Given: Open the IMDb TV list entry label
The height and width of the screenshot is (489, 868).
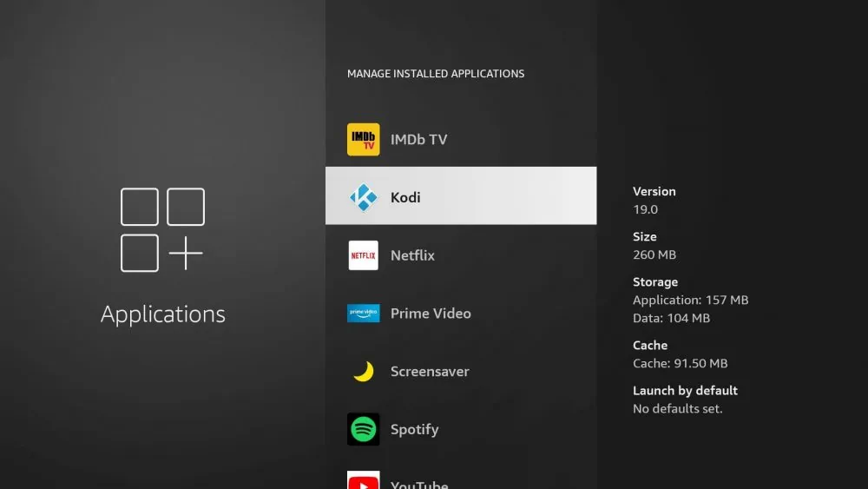Looking at the screenshot, I should click(418, 140).
